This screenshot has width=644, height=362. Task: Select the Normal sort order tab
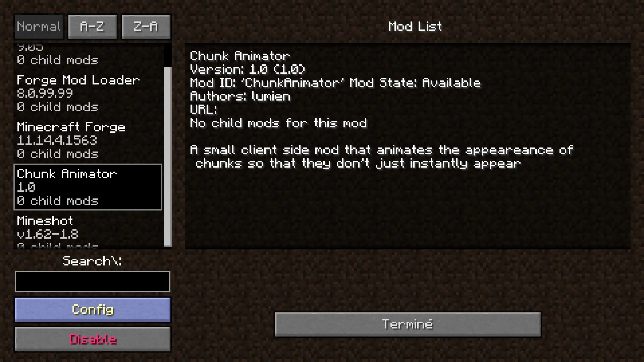39,26
